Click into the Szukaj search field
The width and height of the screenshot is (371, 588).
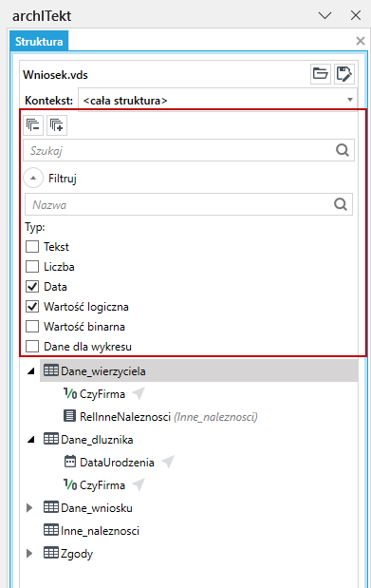point(189,150)
